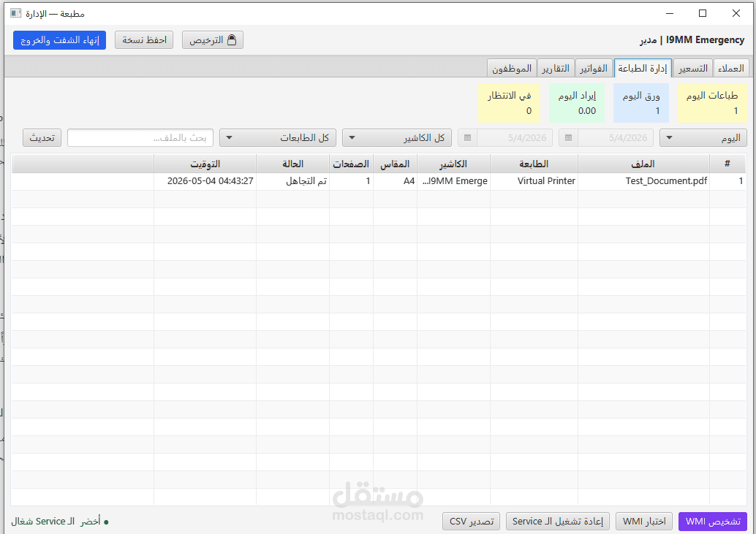Sort by الكاشير column header
Image resolution: width=756 pixels, height=534 pixels.
453,164
